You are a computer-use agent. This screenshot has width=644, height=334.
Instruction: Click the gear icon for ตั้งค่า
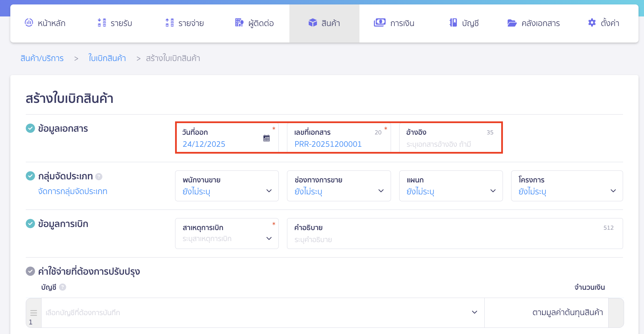tap(592, 23)
